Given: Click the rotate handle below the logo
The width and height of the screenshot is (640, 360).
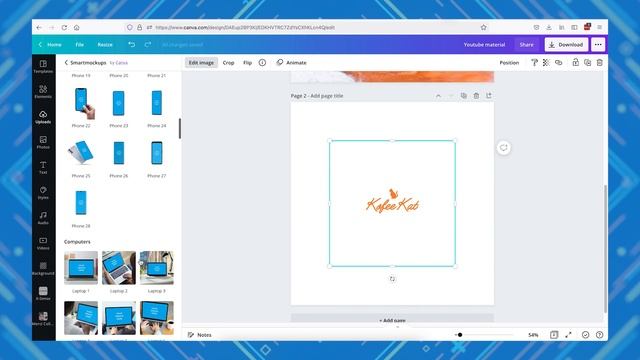Looking at the screenshot, I should (x=392, y=279).
